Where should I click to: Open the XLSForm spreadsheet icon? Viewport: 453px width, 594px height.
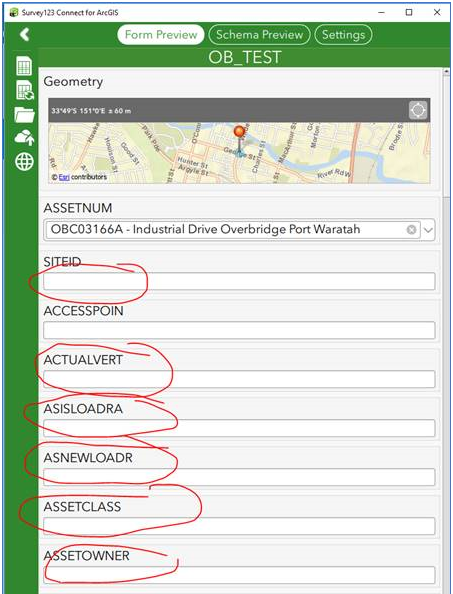(x=24, y=67)
